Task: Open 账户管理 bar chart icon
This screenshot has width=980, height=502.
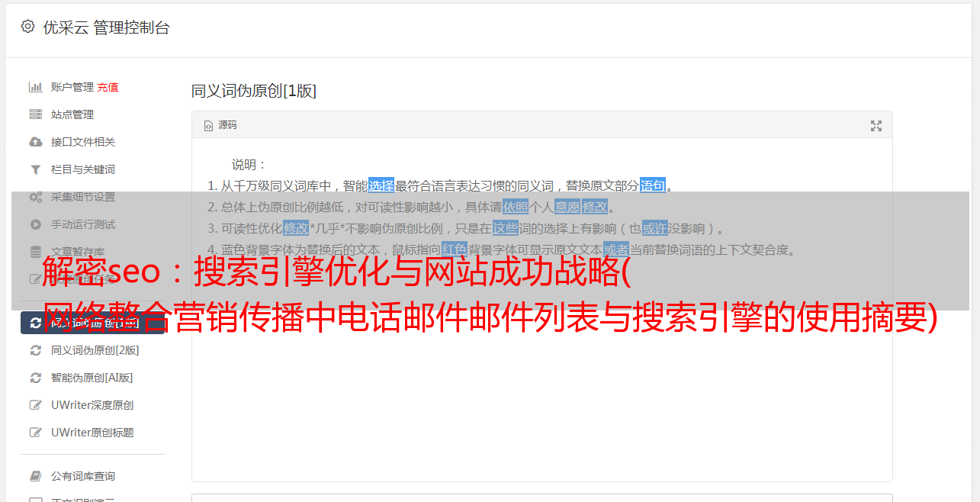Action: [x=35, y=87]
